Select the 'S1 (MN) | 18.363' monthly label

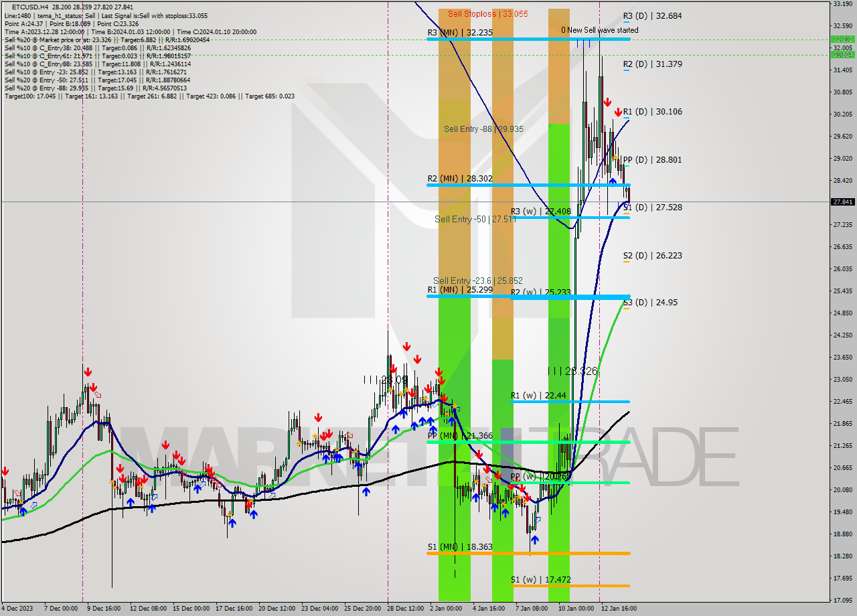pos(460,547)
